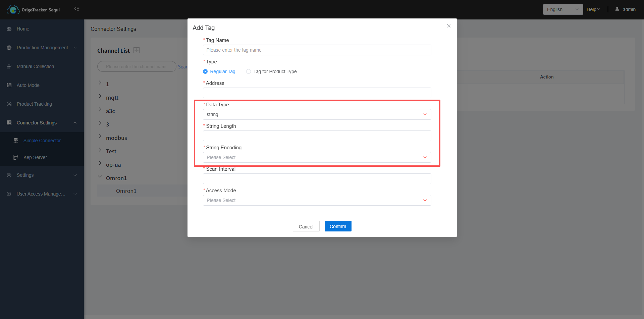Open the Data Type dropdown
The image size is (644, 319).
(317, 114)
